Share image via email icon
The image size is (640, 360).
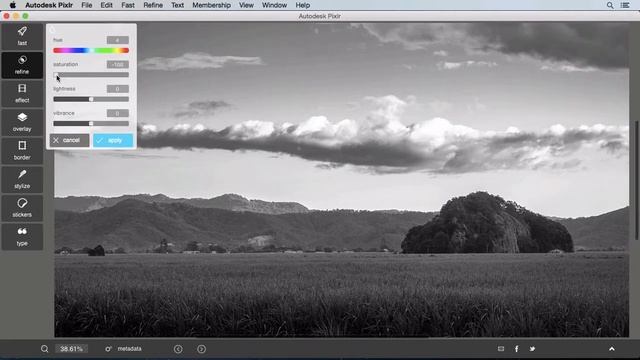click(x=501, y=349)
